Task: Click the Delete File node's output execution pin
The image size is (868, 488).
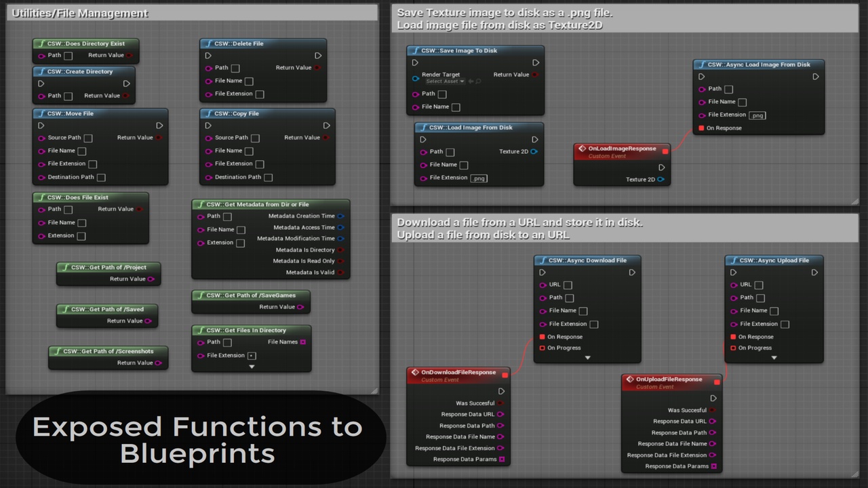Action: coord(318,56)
